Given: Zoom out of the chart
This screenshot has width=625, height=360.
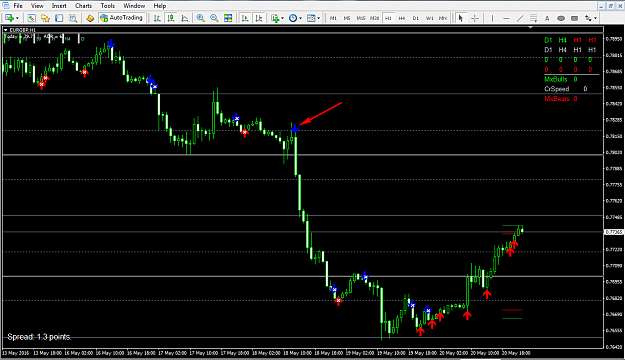Looking at the screenshot, I should pyautogui.click(x=214, y=18).
